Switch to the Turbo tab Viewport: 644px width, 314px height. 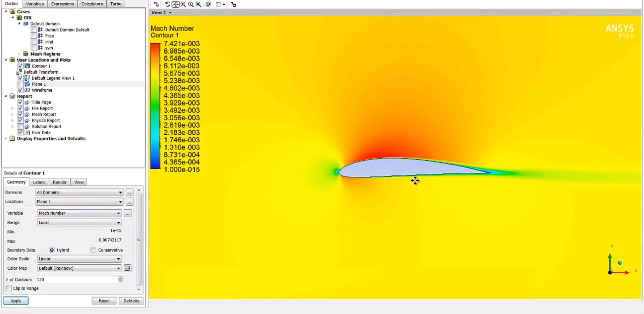116,4
